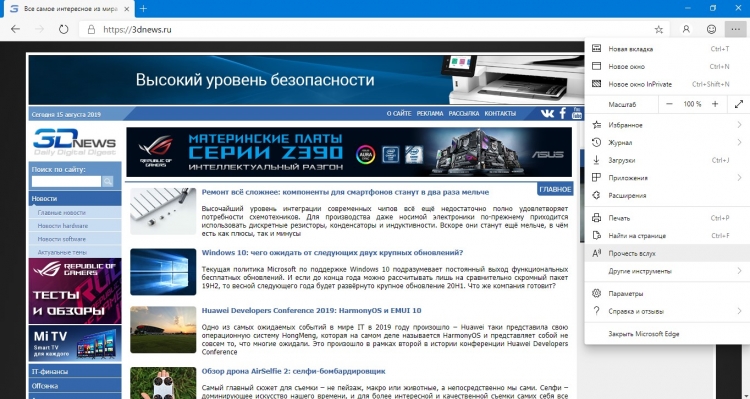Open VK social network icon
This screenshot has width=750, height=399.
pyautogui.click(x=547, y=113)
